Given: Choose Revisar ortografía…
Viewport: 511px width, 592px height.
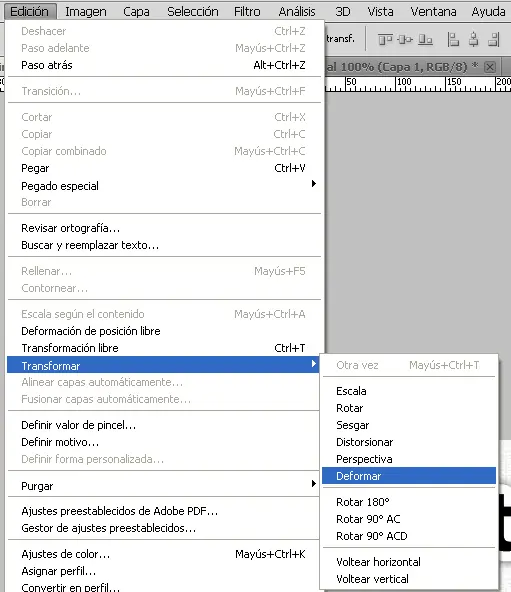Looking at the screenshot, I should [x=164, y=228].
